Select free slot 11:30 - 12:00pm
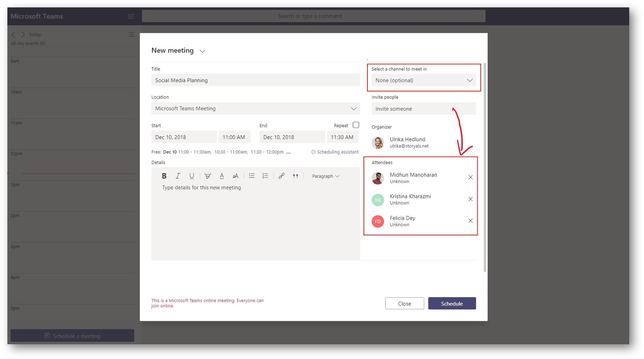This screenshot has height=359, width=644. point(267,152)
